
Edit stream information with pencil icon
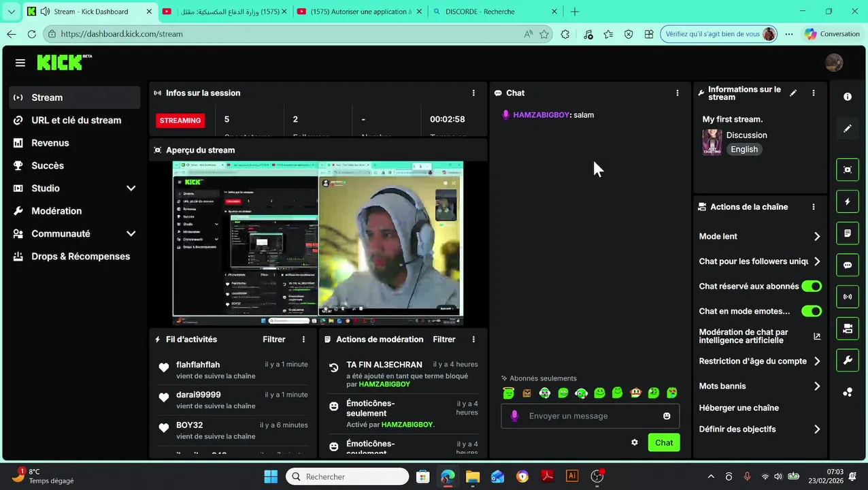point(793,93)
